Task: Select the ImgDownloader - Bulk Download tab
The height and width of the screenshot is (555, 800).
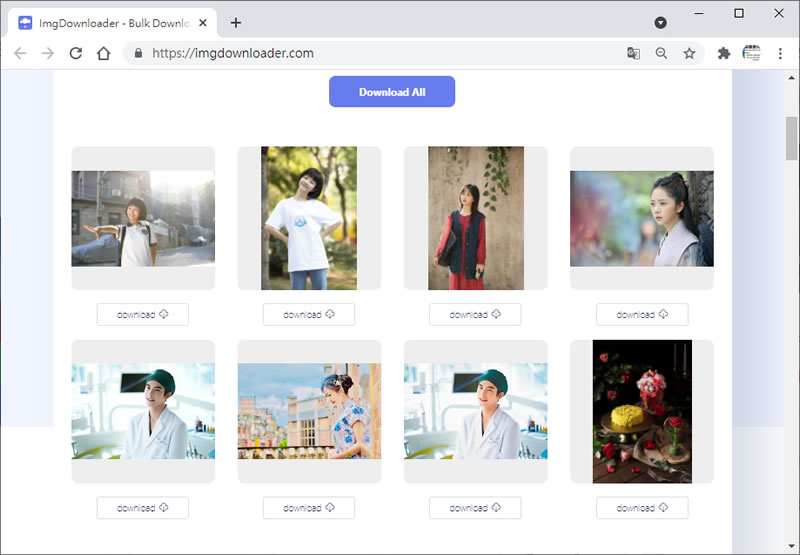Action: coord(112,23)
